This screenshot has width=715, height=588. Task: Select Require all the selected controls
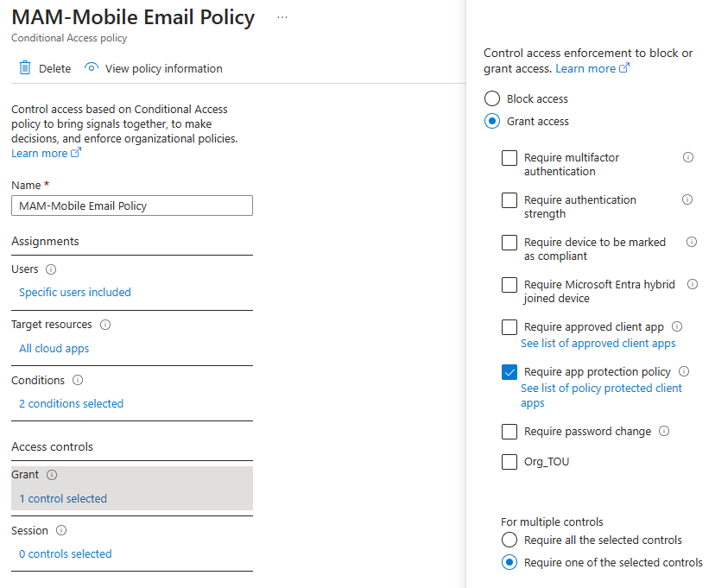click(509, 540)
